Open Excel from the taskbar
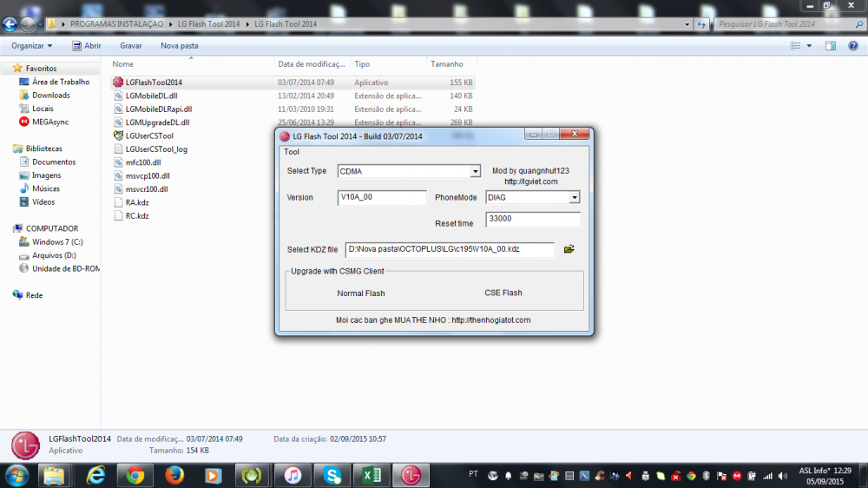 pyautogui.click(x=372, y=475)
